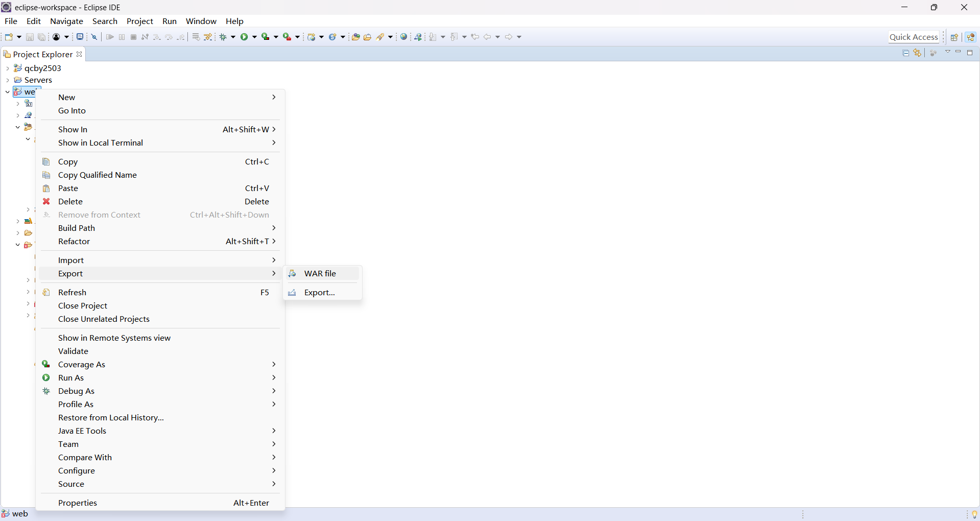This screenshot has height=521, width=980.
Task: Click the Quick Access search field
Action: click(914, 37)
